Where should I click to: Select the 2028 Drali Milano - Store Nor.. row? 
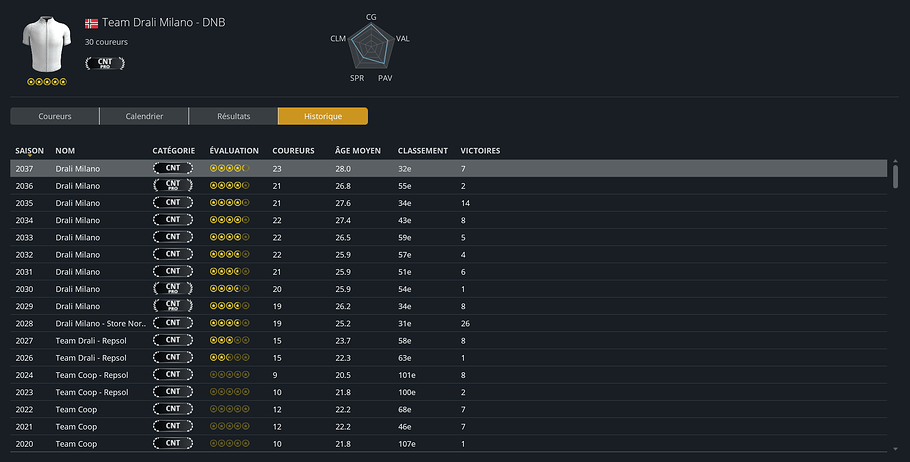(448, 323)
